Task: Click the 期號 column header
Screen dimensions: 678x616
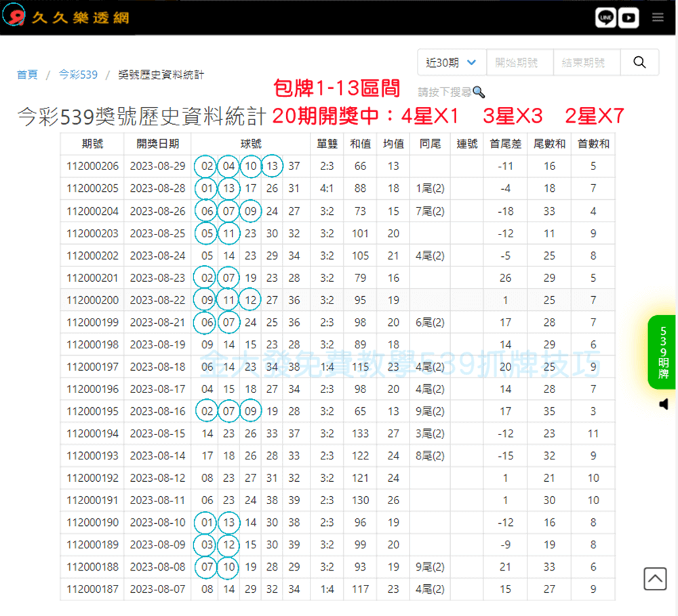Action: coord(92,144)
